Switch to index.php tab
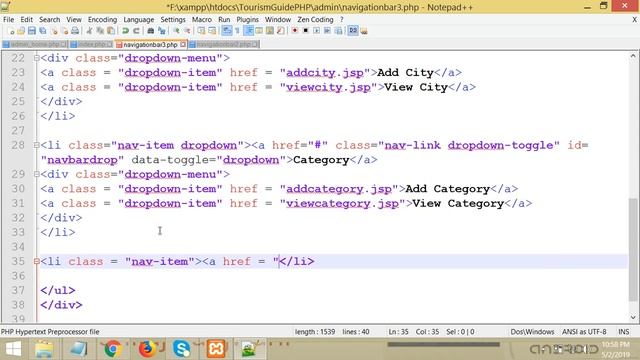 point(91,44)
